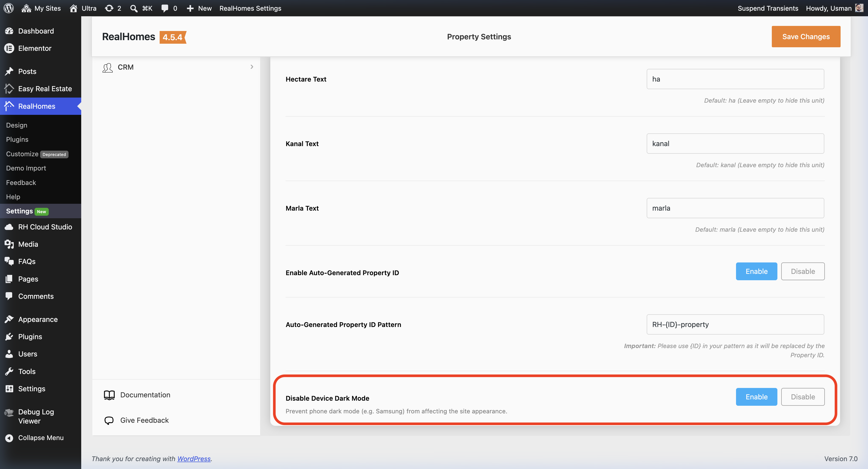Click Suspend Transients in admin bar
The height and width of the screenshot is (469, 868).
click(x=768, y=8)
